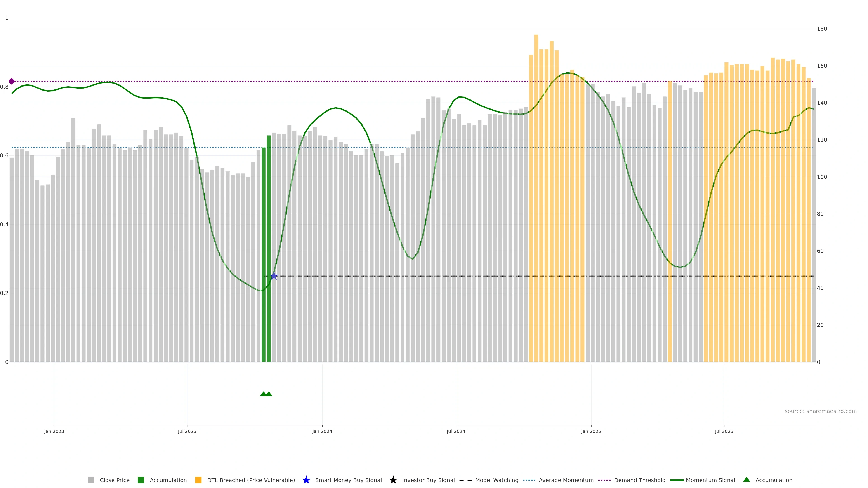The height and width of the screenshot is (488, 868).
Task: Click the green Accumulation legend square
Action: [x=141, y=480]
